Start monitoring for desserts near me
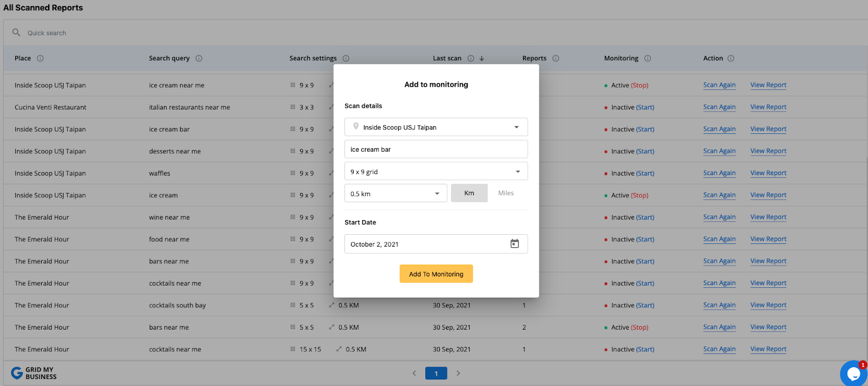Image resolution: width=868 pixels, height=386 pixels. [645, 151]
